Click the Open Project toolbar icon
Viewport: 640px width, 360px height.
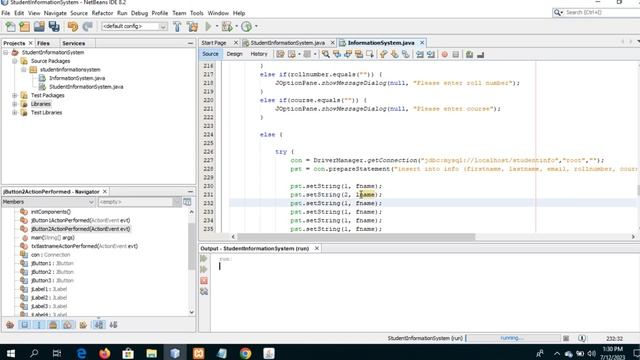point(39,27)
